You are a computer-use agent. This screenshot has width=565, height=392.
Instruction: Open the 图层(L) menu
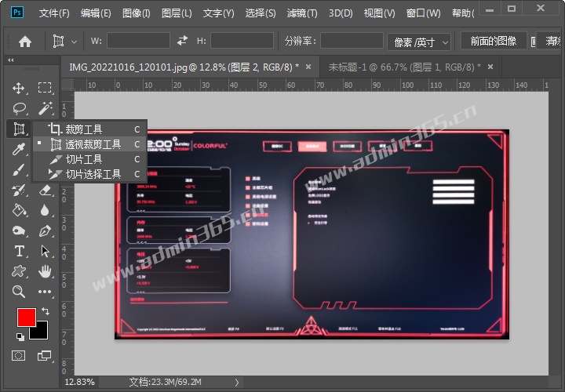pos(177,13)
